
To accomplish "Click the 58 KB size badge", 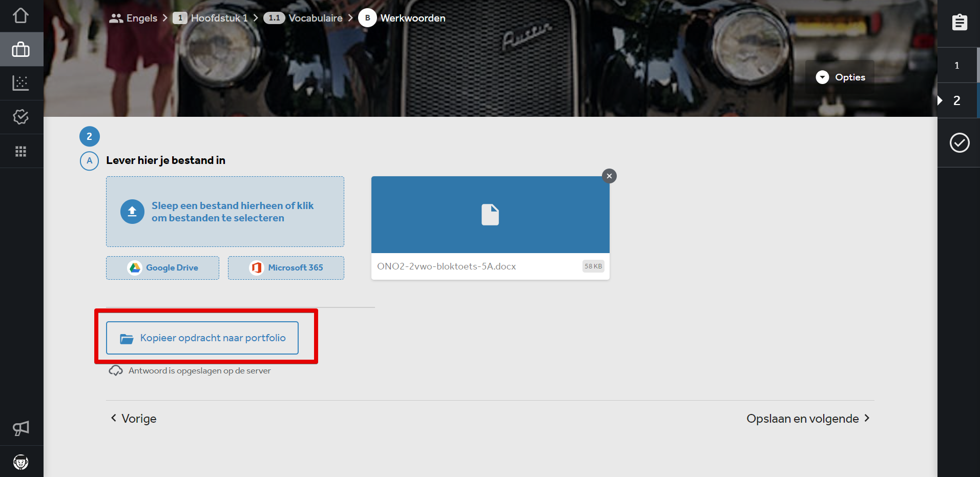I will [593, 266].
